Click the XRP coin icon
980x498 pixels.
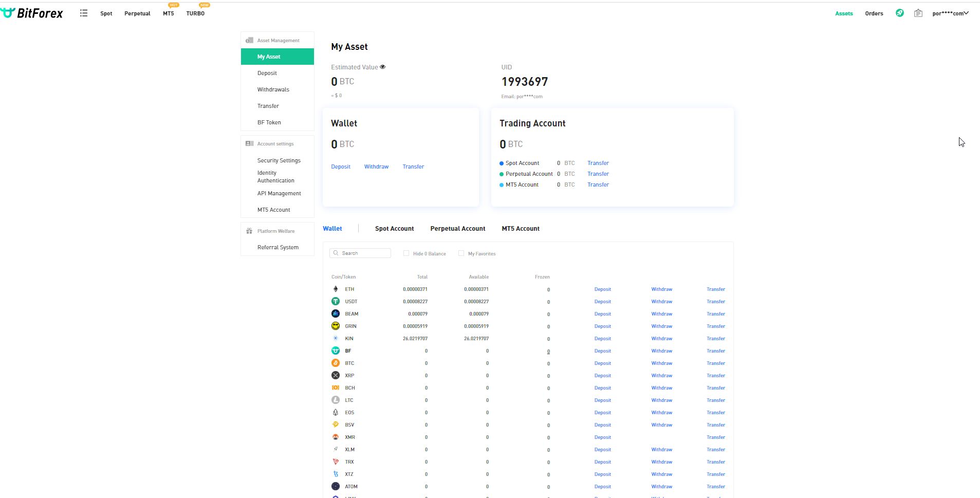pyautogui.click(x=336, y=375)
